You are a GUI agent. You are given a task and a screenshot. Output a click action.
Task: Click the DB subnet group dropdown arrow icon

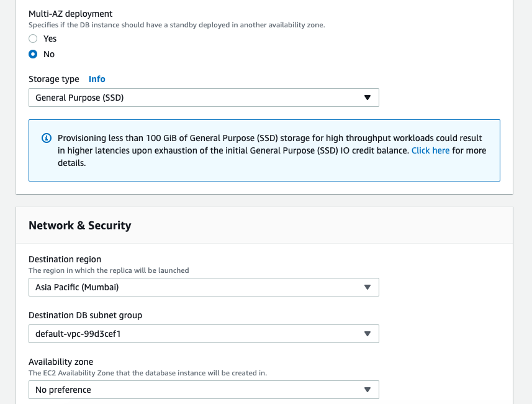tap(367, 334)
